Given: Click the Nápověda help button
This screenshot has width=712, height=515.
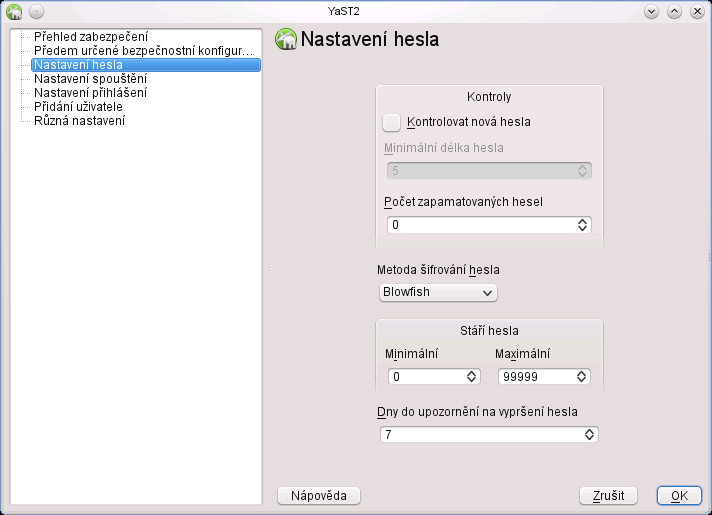Looking at the screenshot, I should 319,495.
